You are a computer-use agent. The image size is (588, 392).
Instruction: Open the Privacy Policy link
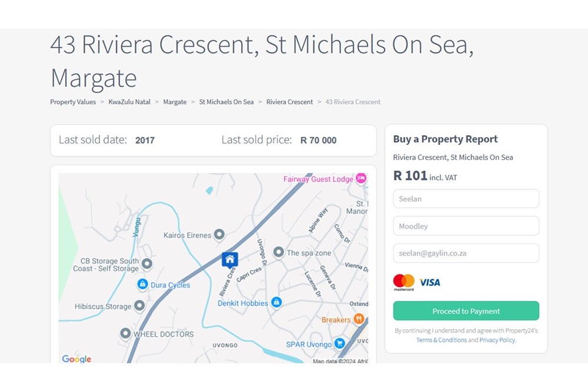497,340
